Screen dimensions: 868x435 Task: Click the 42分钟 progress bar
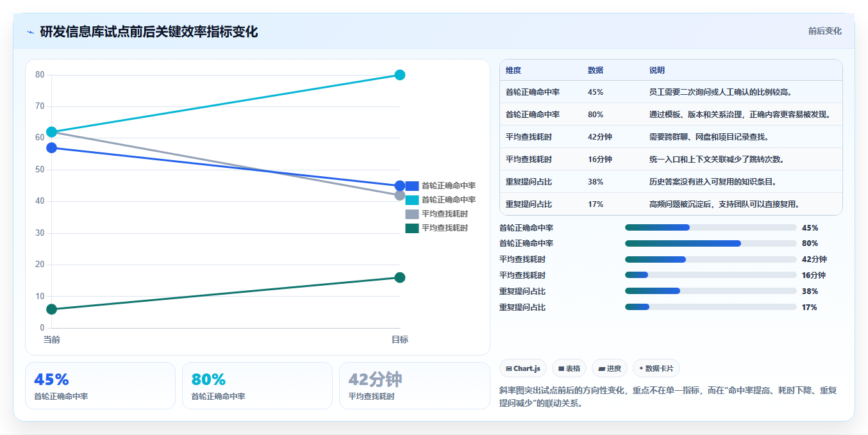coord(711,259)
